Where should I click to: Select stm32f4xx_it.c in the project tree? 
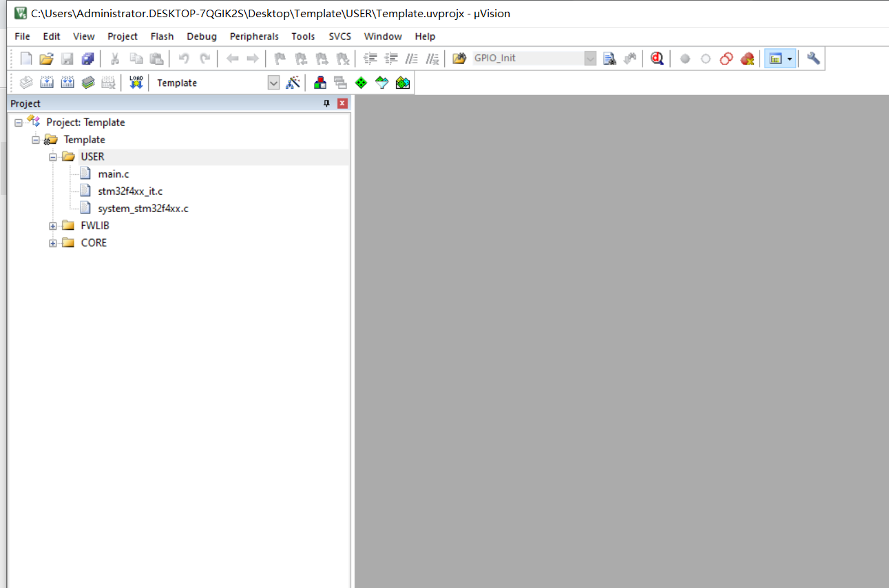[130, 191]
